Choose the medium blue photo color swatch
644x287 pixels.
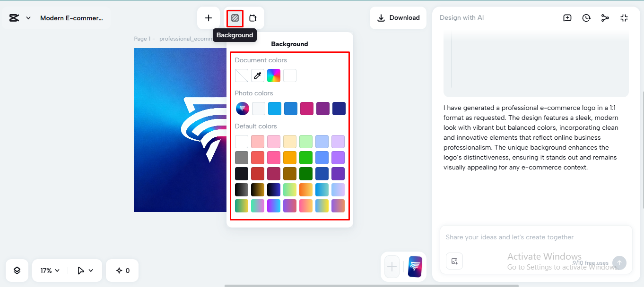pos(291,109)
